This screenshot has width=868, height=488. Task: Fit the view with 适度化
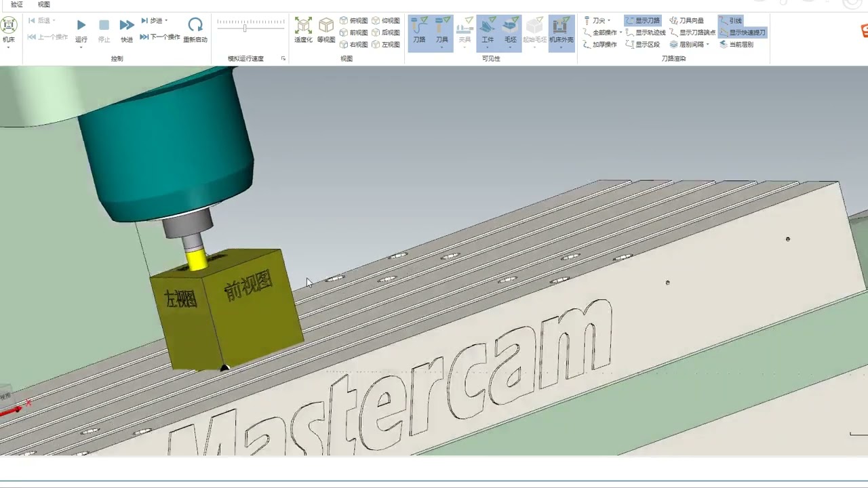pyautogui.click(x=303, y=30)
